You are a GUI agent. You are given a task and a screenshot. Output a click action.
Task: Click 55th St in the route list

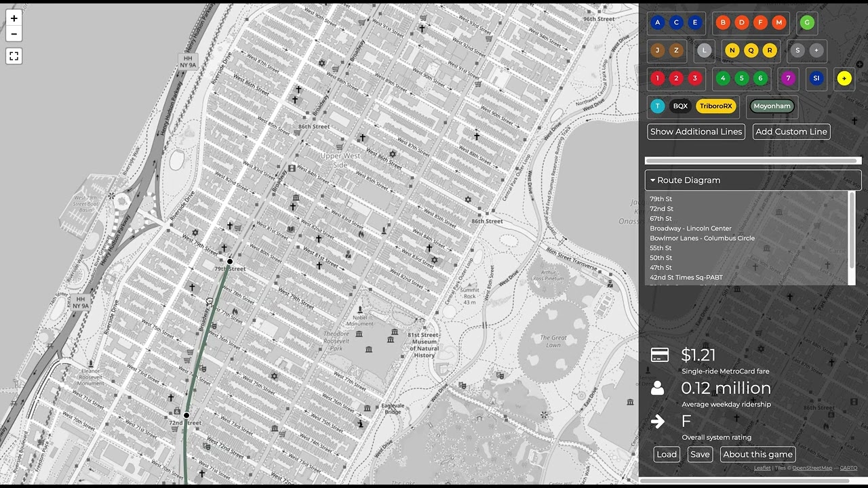coord(661,248)
